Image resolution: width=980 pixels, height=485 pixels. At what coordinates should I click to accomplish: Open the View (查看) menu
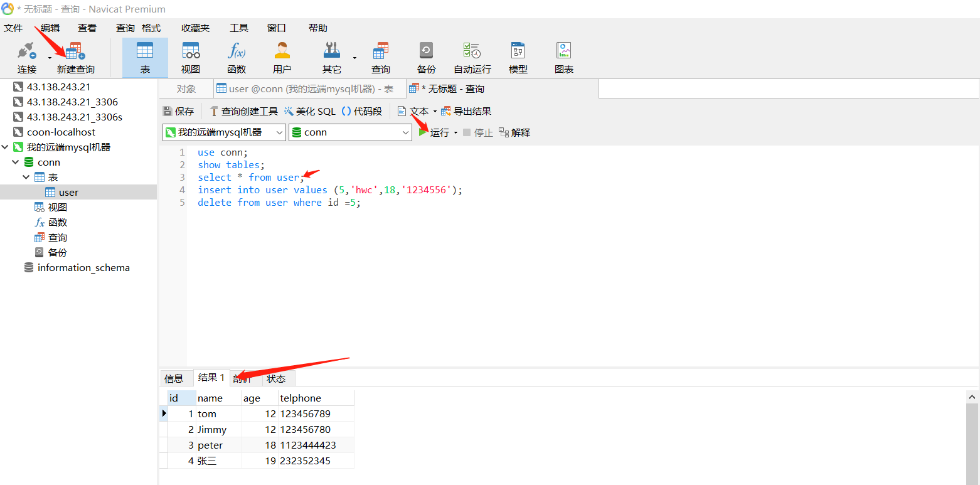pos(87,28)
